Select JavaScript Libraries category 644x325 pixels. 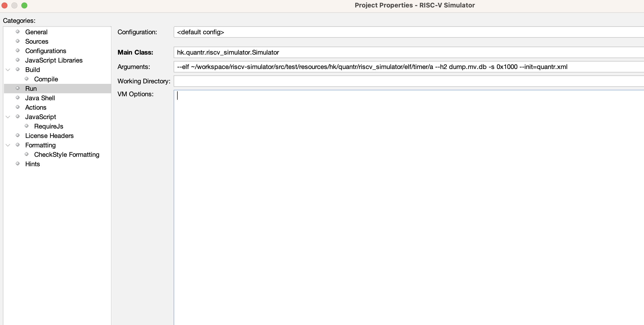pyautogui.click(x=54, y=60)
